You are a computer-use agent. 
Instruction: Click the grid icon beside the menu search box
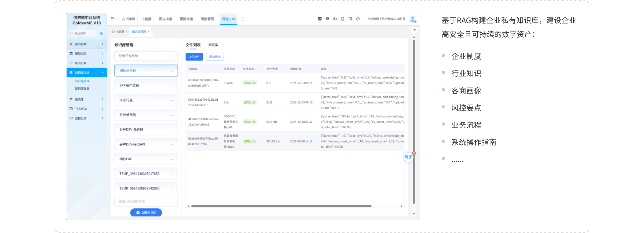coord(102,33)
